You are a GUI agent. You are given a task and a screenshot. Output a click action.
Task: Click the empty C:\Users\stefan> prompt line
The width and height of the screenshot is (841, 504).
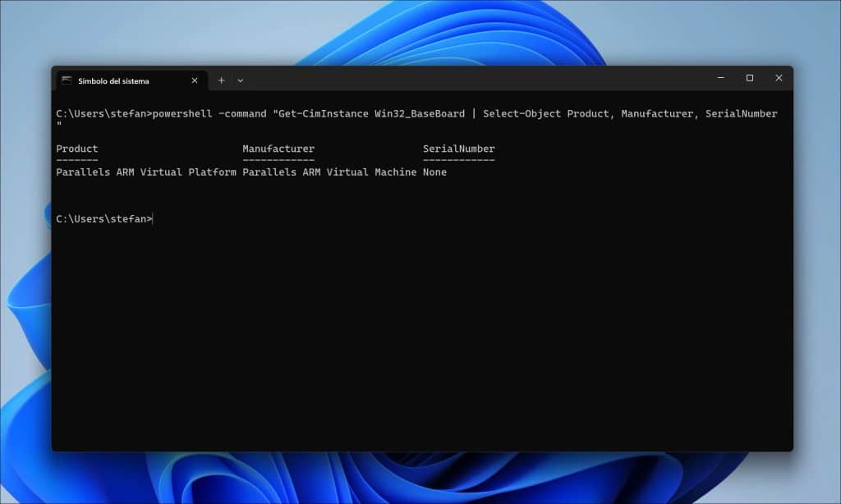104,219
